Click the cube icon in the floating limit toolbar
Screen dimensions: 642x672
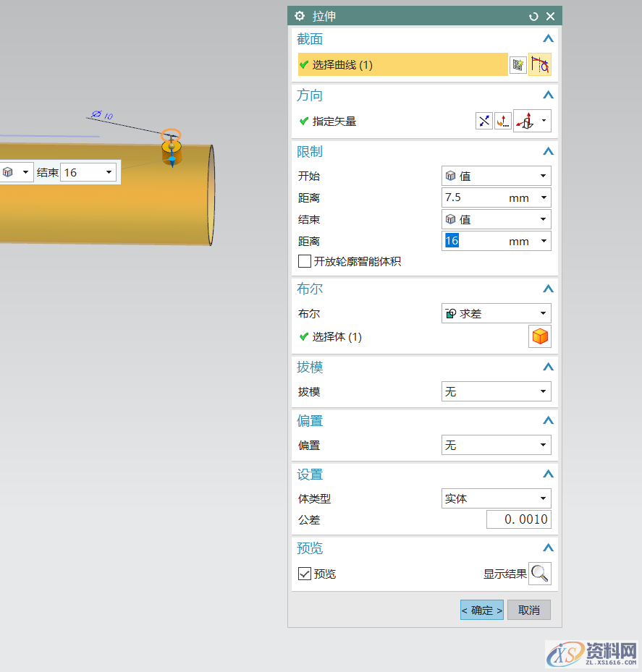pyautogui.click(x=9, y=172)
